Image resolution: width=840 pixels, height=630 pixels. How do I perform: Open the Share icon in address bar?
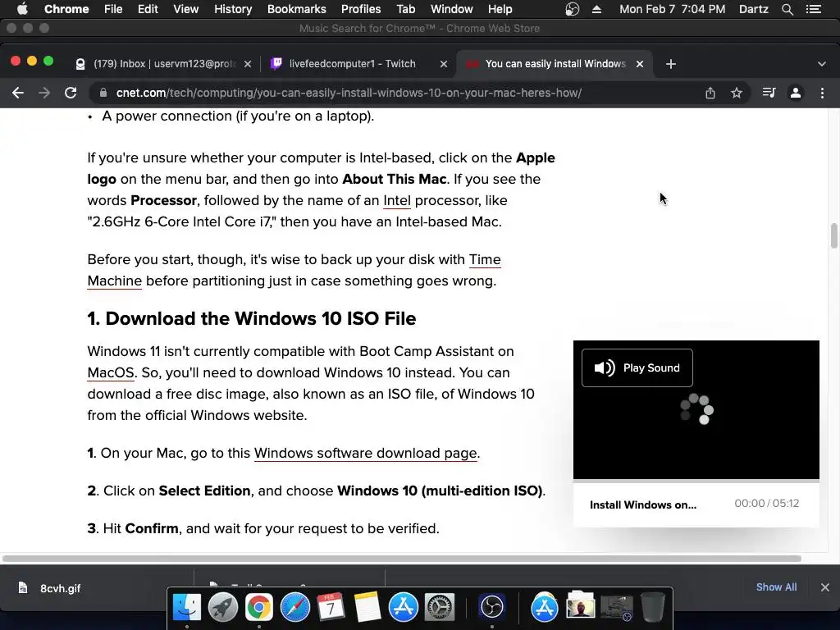tap(710, 93)
